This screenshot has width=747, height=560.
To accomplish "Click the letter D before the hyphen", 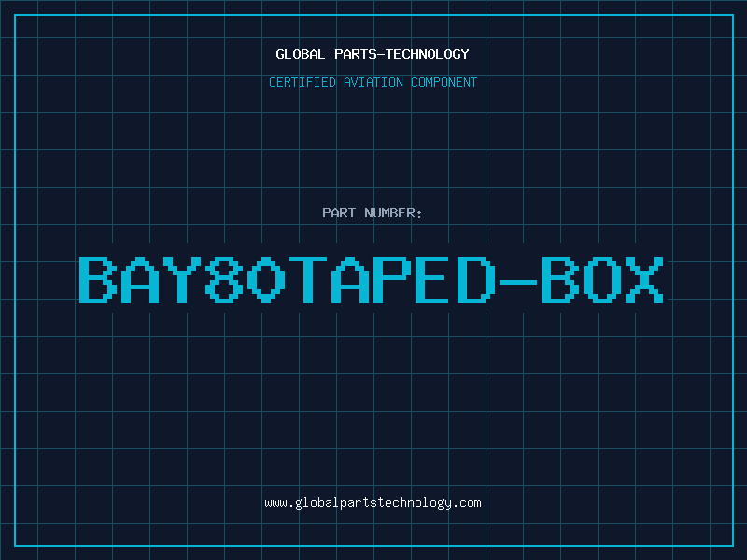I will click(x=476, y=279).
